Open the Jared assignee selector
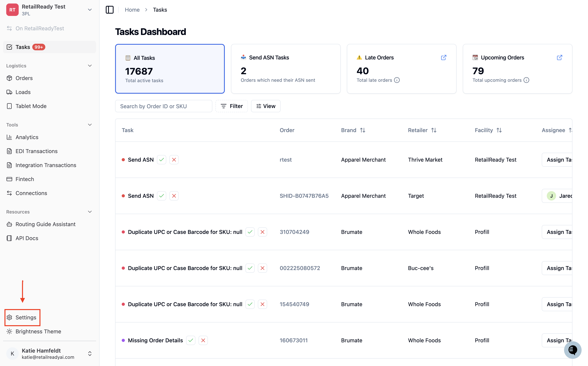This screenshot has height=366, width=588. 557,196
